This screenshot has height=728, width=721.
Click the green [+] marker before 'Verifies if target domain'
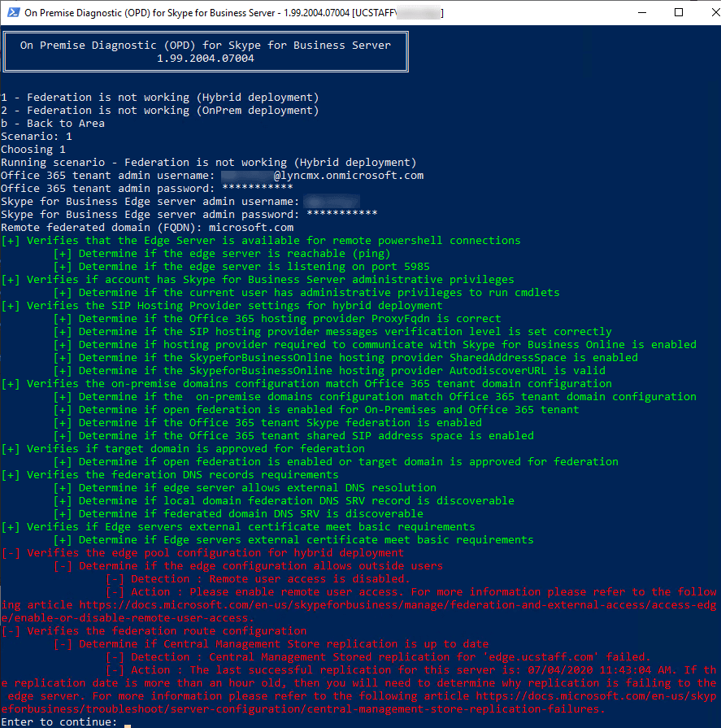tap(11, 449)
